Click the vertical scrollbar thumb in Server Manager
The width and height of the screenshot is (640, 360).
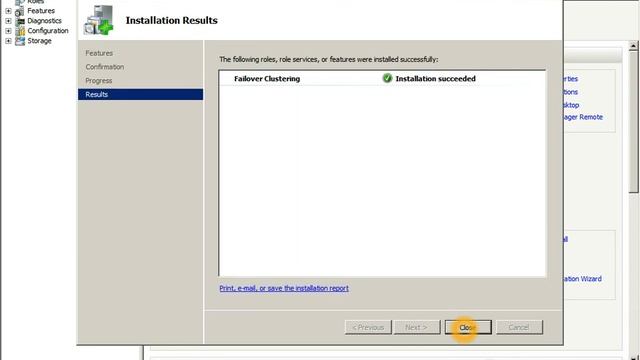633,121
